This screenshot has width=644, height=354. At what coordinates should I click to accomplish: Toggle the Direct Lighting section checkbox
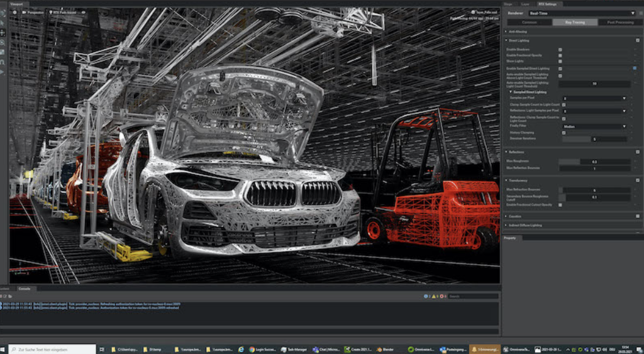tap(638, 41)
